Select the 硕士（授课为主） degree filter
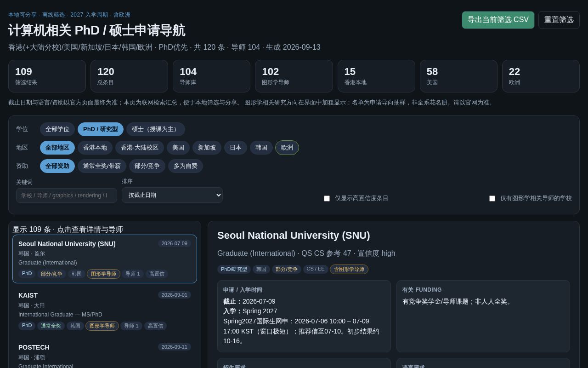 coord(156,129)
